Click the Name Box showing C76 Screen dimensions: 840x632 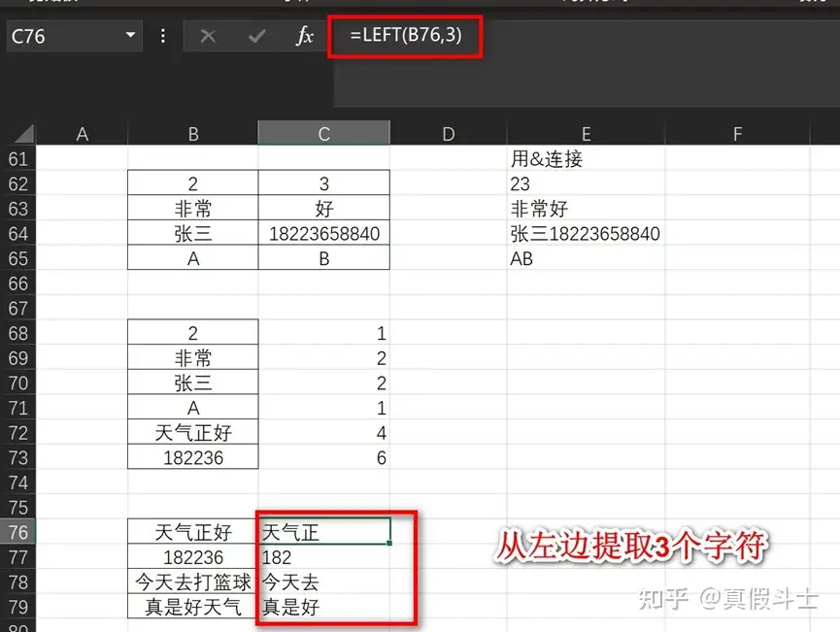(60, 37)
